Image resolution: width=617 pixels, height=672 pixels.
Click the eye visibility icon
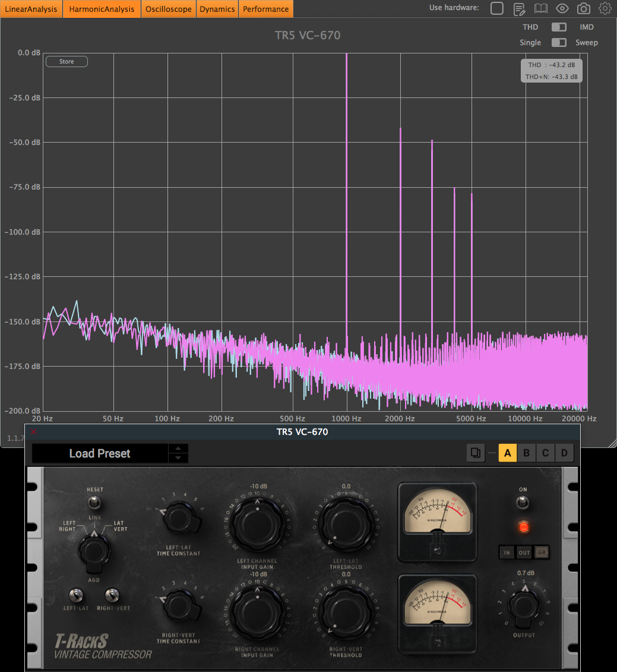pyautogui.click(x=562, y=8)
